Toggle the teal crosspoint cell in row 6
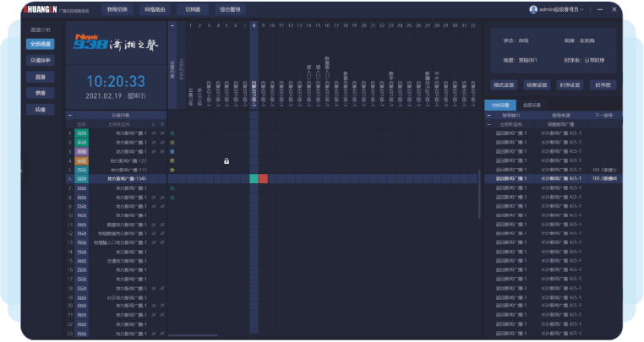644x342 pixels. (254, 179)
